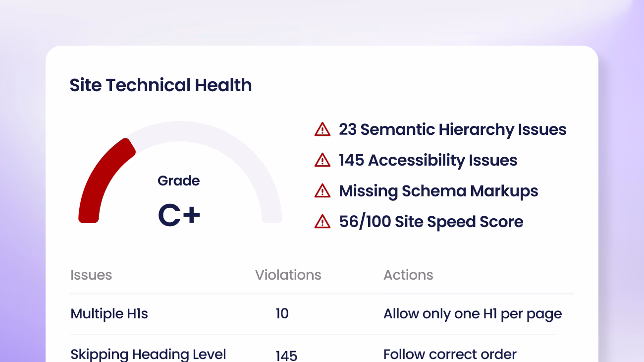The height and width of the screenshot is (362, 644).
Task: Expand the Multiple H1s issue row
Action: [x=109, y=313]
